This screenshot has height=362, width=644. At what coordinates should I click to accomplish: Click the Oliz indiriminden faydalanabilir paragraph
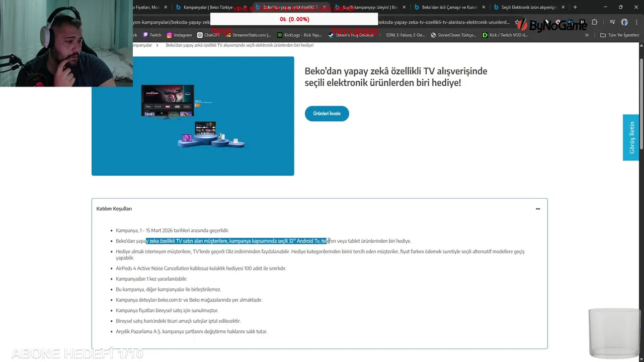pyautogui.click(x=320, y=254)
